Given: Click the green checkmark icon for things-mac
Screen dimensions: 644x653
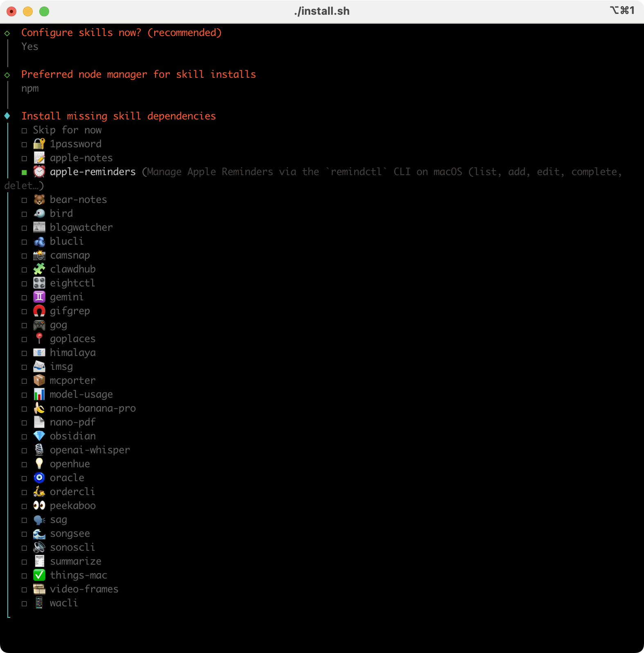Looking at the screenshot, I should (x=39, y=575).
